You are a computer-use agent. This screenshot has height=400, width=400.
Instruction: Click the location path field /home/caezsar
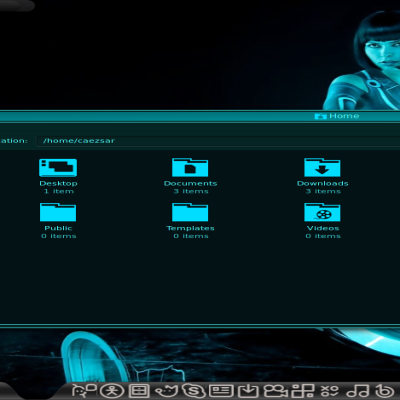tap(218, 141)
